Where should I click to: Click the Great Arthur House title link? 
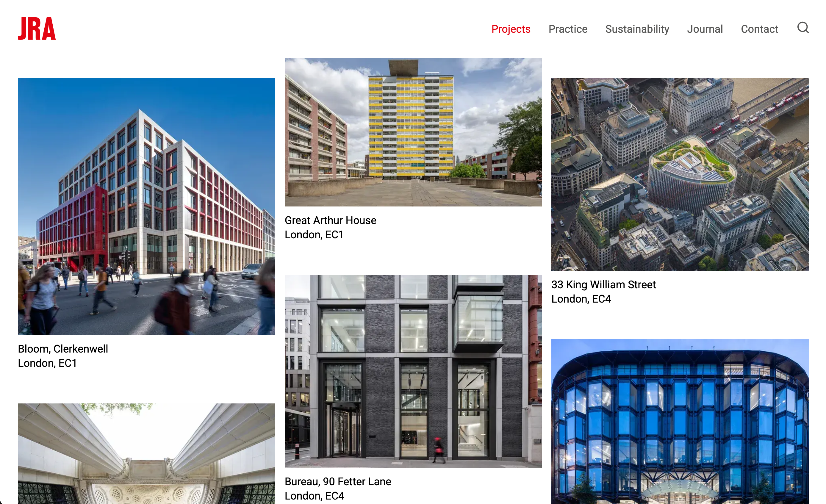coord(331,220)
